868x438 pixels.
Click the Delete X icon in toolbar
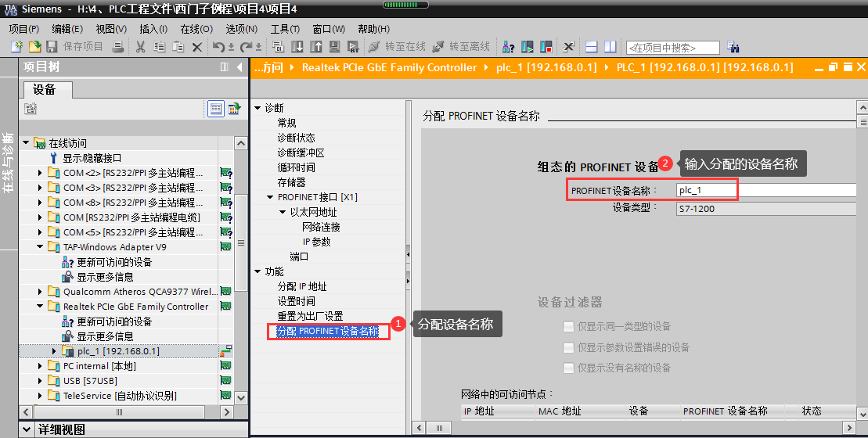pos(197,47)
